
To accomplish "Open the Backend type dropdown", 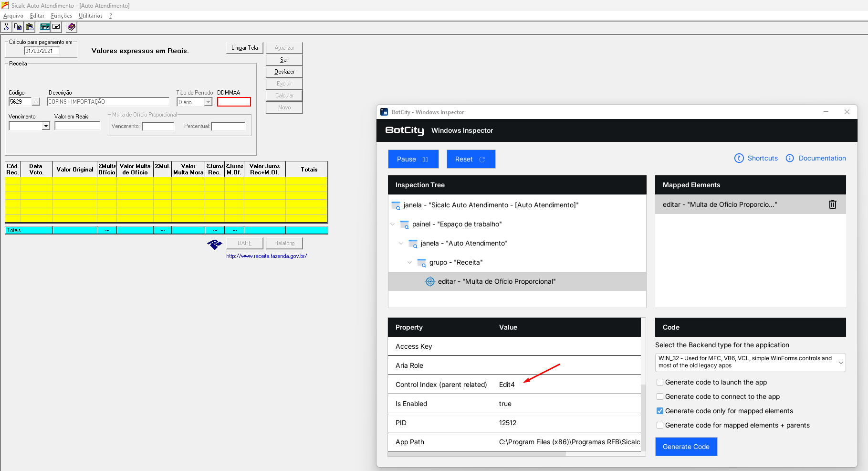I will click(x=750, y=362).
